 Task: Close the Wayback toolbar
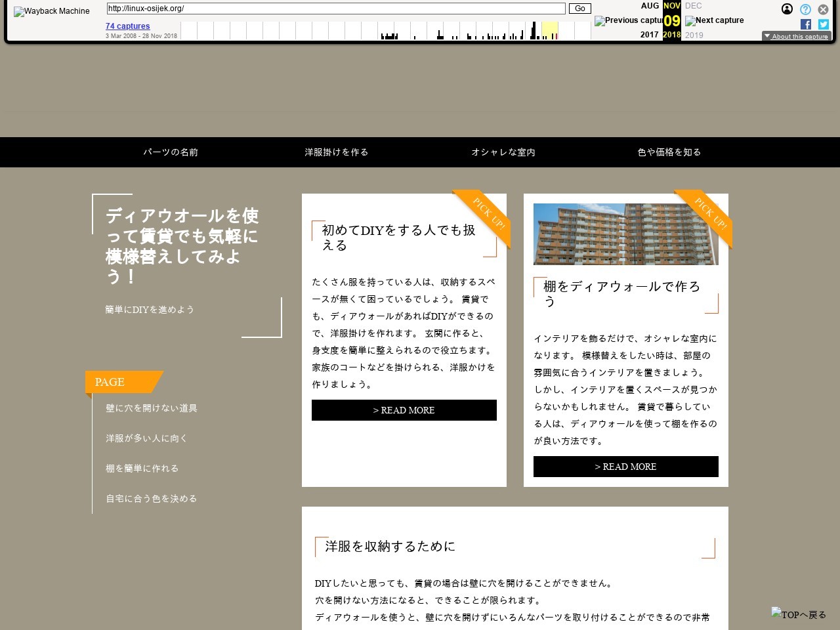(x=823, y=9)
